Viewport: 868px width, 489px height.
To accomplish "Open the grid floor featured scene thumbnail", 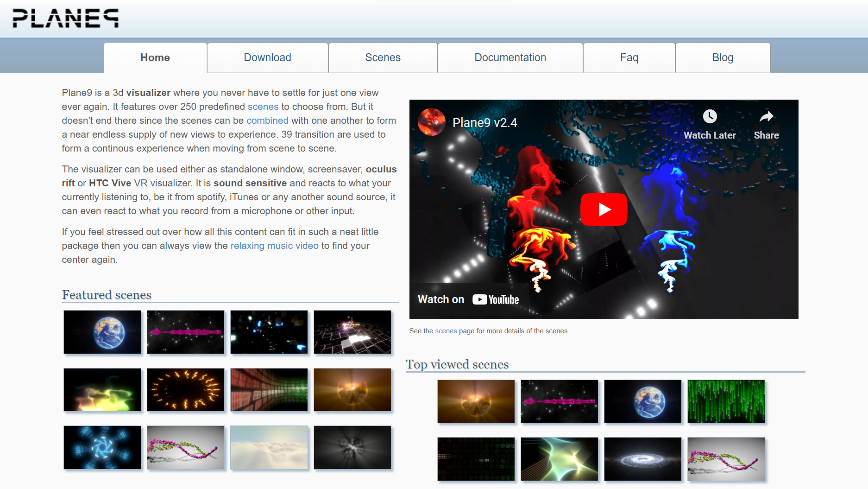I will pyautogui.click(x=352, y=332).
